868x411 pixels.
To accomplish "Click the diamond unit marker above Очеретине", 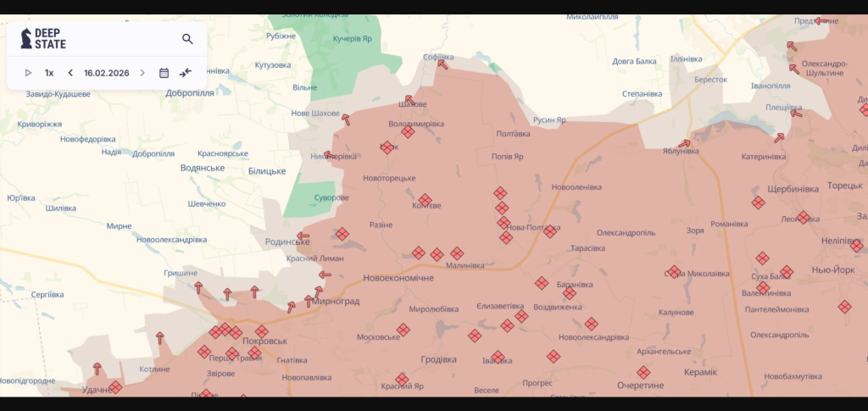I will [x=644, y=371].
